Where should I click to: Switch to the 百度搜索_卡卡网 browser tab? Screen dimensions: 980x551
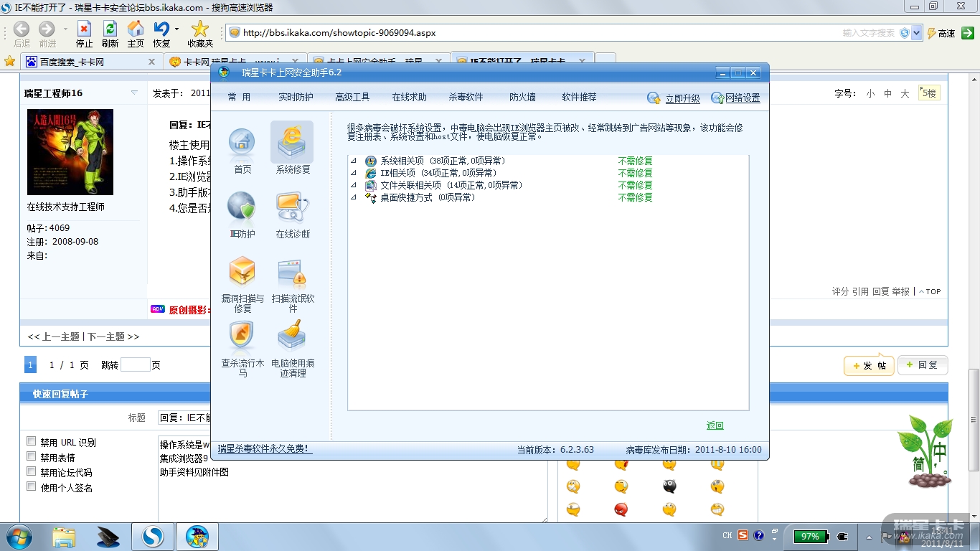coord(91,62)
